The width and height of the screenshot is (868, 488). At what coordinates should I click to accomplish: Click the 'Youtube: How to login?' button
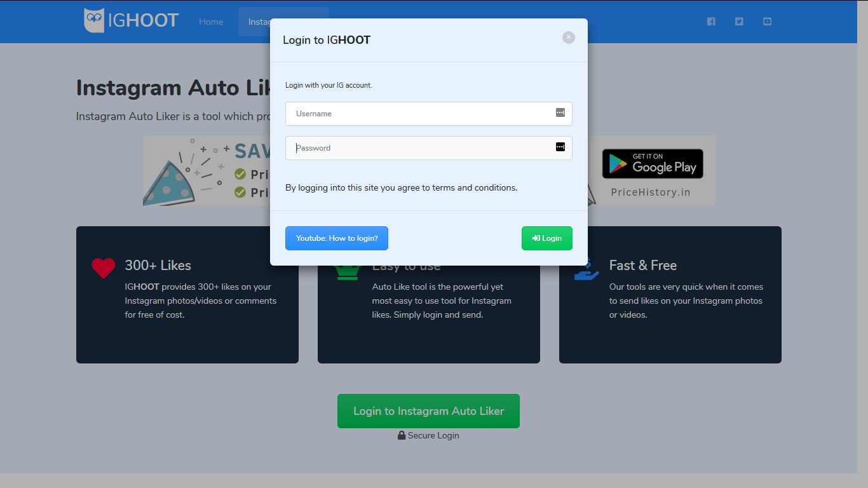337,238
